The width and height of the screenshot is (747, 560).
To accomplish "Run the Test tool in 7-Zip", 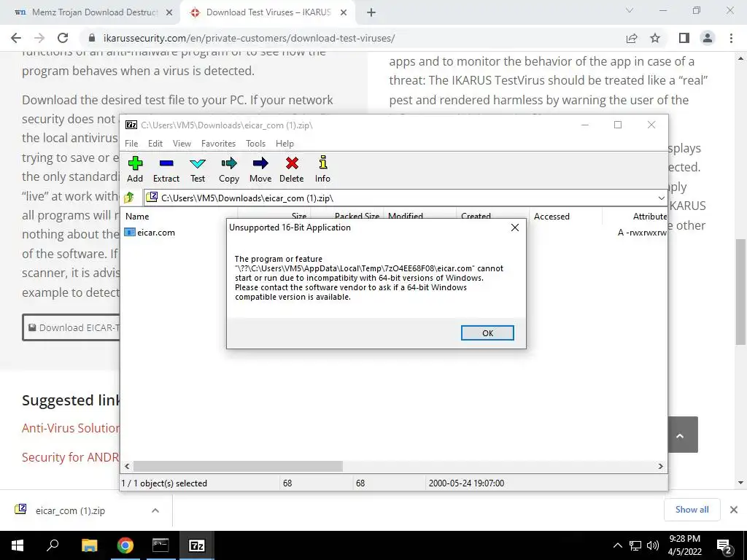I will pos(198,169).
